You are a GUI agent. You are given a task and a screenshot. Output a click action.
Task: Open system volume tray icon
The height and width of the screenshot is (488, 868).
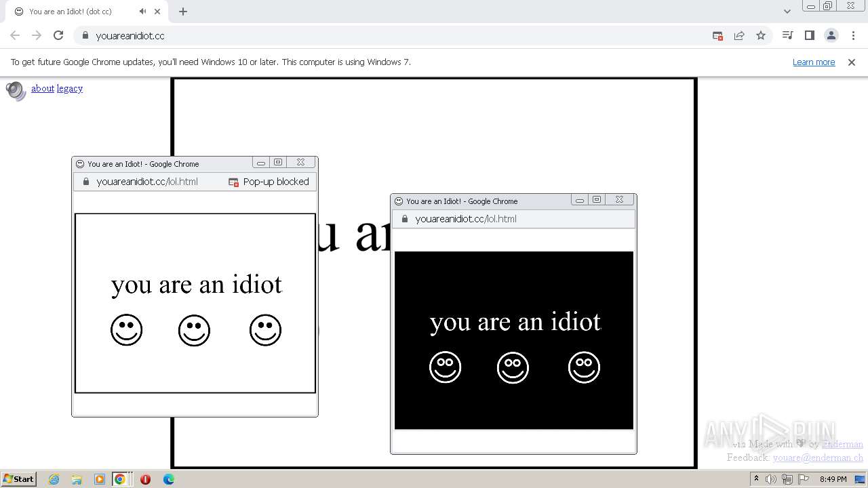pyautogui.click(x=771, y=479)
